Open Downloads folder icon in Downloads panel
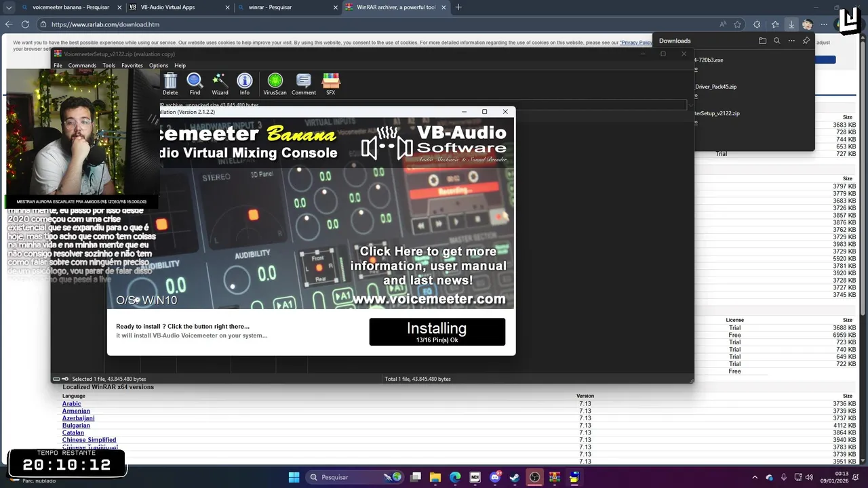868x488 pixels. pyautogui.click(x=762, y=41)
